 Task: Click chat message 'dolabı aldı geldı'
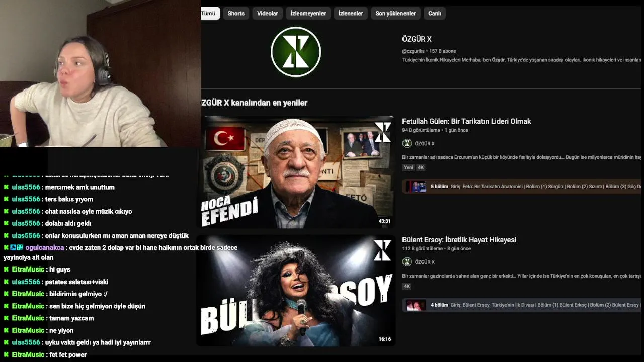(68, 223)
